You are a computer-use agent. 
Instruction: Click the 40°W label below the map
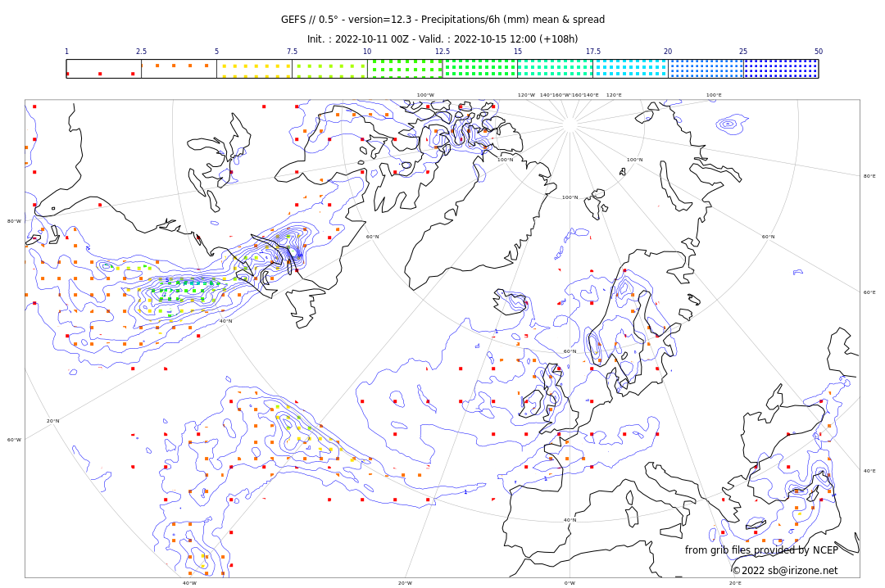[x=189, y=583]
